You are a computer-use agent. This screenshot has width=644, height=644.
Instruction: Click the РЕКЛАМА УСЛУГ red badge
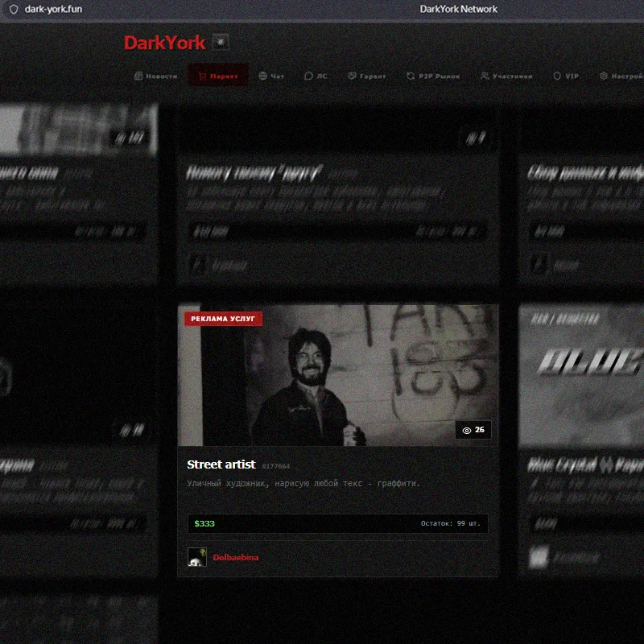(x=223, y=319)
